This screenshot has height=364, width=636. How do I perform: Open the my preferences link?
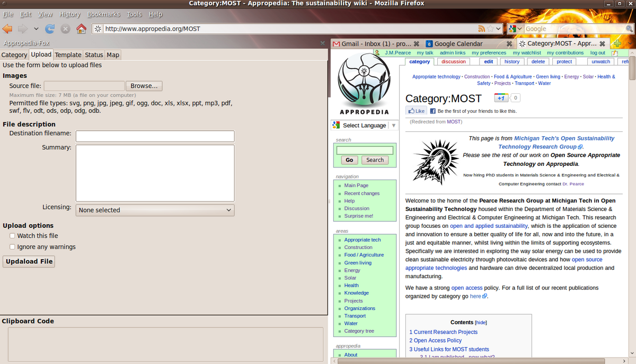point(489,53)
